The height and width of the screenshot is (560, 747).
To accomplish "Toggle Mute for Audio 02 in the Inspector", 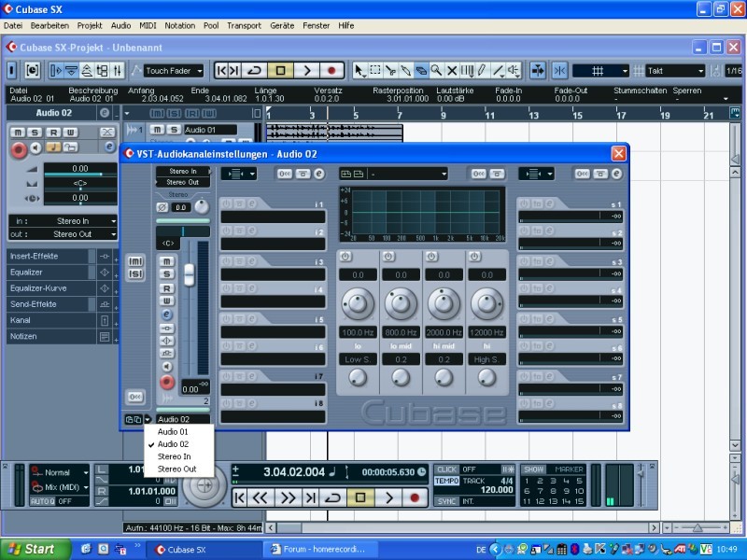I will click(18, 133).
